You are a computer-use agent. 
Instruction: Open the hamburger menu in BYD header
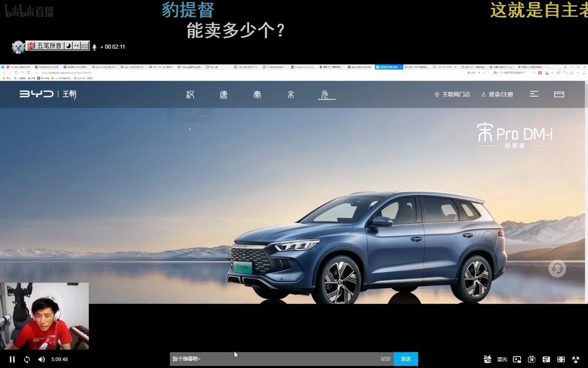coord(534,94)
